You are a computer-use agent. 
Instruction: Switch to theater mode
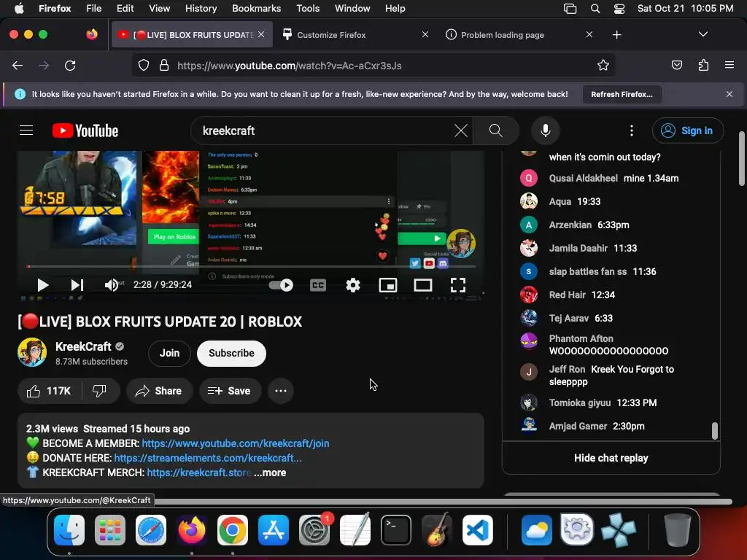[422, 285]
